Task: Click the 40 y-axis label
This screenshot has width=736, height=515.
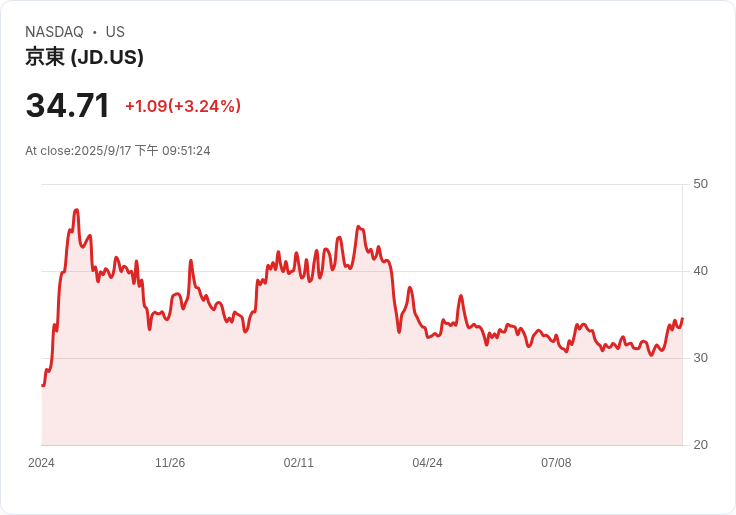Action: (700, 271)
